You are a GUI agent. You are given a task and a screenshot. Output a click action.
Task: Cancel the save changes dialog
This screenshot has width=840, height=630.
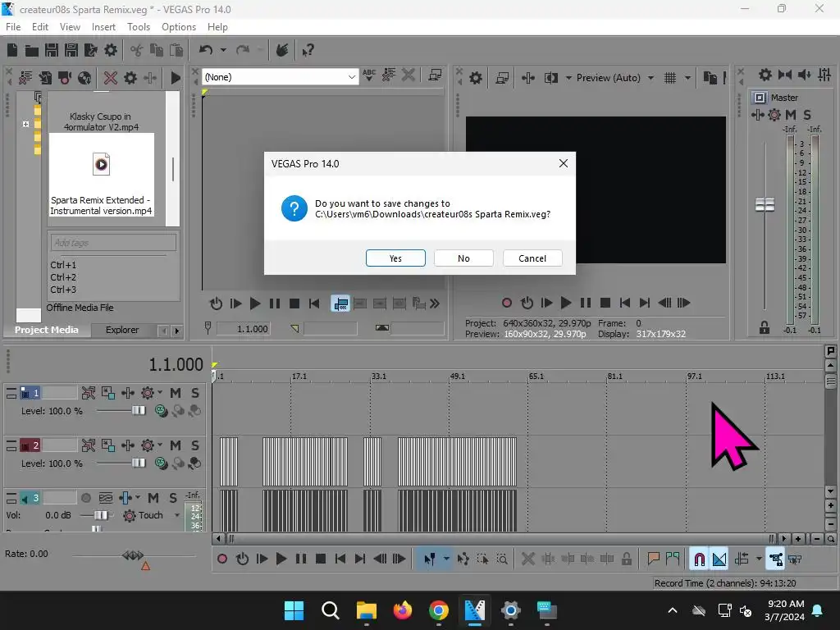click(x=532, y=258)
